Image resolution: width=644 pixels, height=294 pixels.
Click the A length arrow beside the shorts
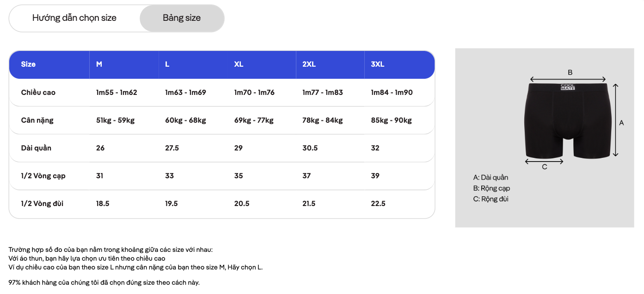pos(615,120)
